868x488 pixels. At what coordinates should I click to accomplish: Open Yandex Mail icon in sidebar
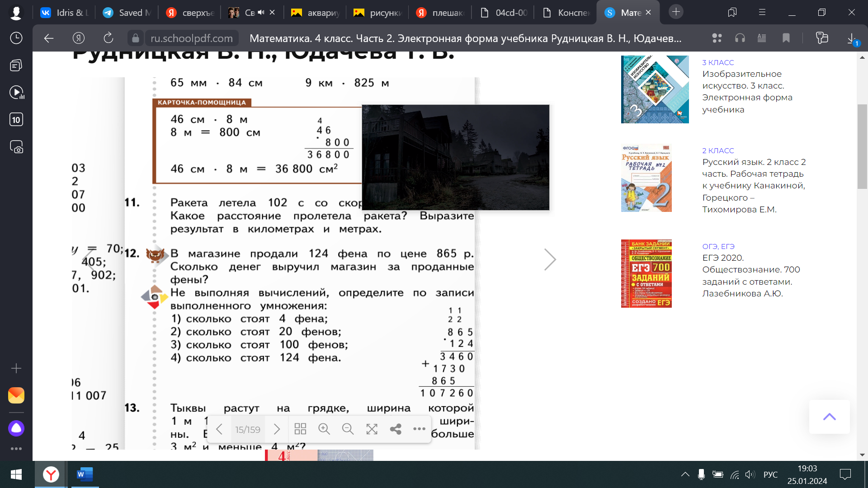tap(16, 395)
